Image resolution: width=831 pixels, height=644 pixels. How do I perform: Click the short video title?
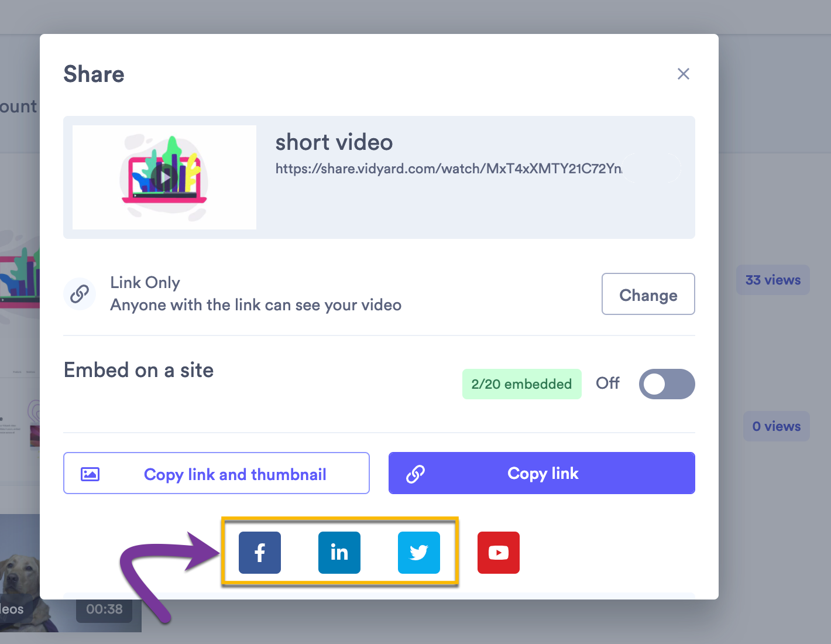point(334,142)
